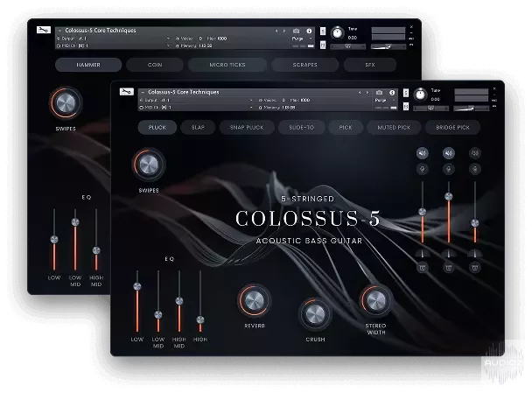Click the HIGH MID EQ slider in front window
The image size is (532, 393).
tap(179, 301)
